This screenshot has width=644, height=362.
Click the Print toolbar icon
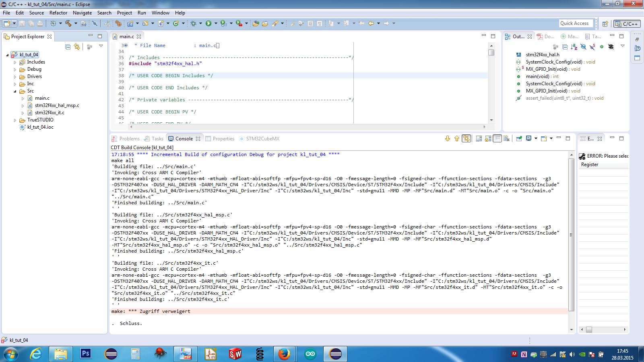(x=40, y=23)
